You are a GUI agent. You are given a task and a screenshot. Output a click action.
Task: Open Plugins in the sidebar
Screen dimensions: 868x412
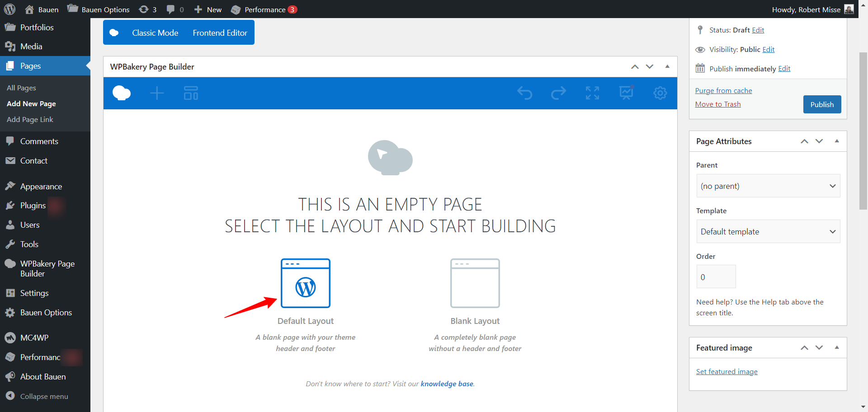pos(45,206)
